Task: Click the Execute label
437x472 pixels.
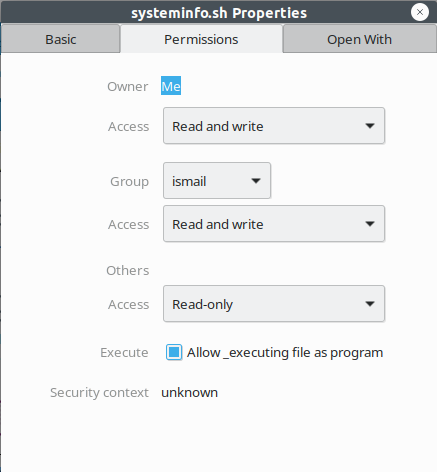Action: [x=124, y=353]
